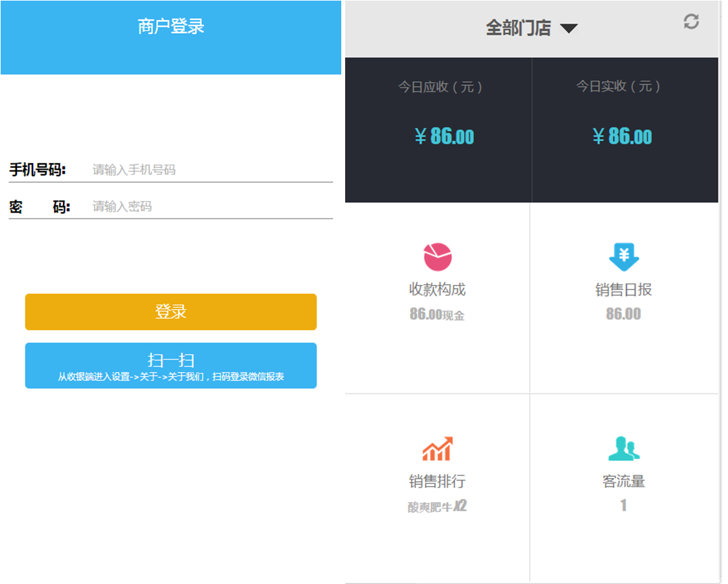728x584 pixels.
Task: Focus the 请输入手机号码 input field
Action: click(212, 170)
